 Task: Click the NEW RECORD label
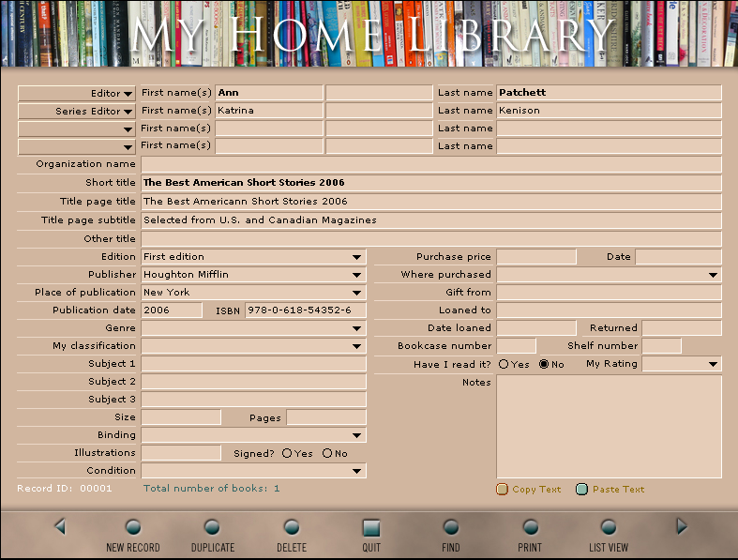133,547
